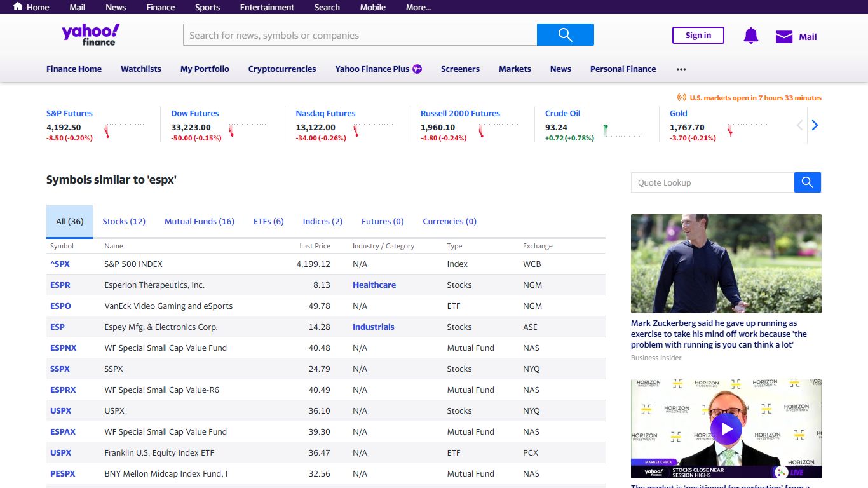Image resolution: width=868 pixels, height=488 pixels.
Task: Open the Mark Zuckerberg article photo
Action: tap(726, 264)
